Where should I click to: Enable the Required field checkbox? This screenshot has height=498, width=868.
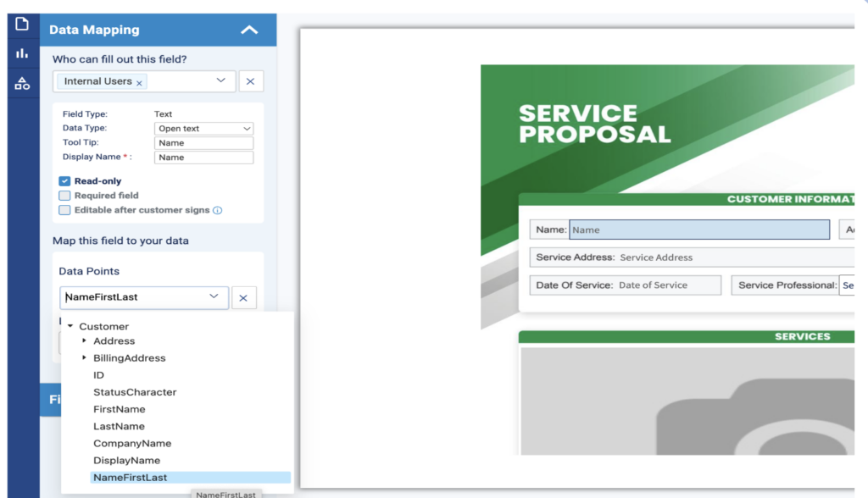click(x=64, y=194)
